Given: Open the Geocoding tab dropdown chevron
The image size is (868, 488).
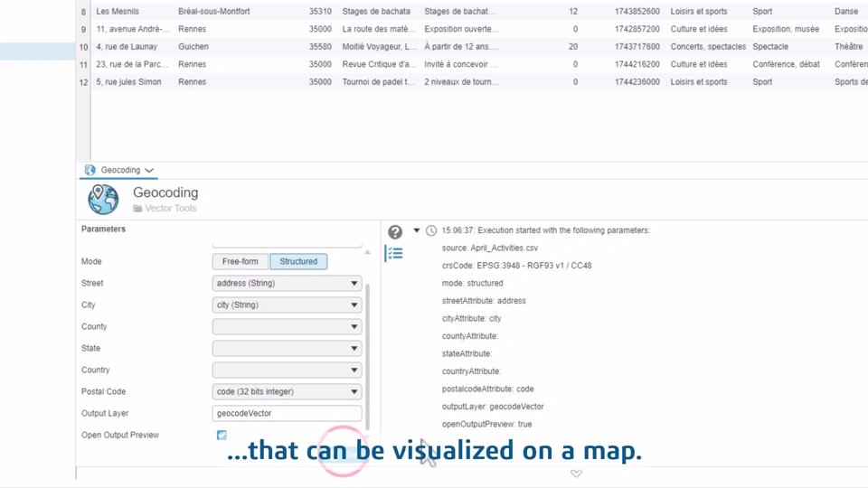Looking at the screenshot, I should pyautogui.click(x=149, y=171).
